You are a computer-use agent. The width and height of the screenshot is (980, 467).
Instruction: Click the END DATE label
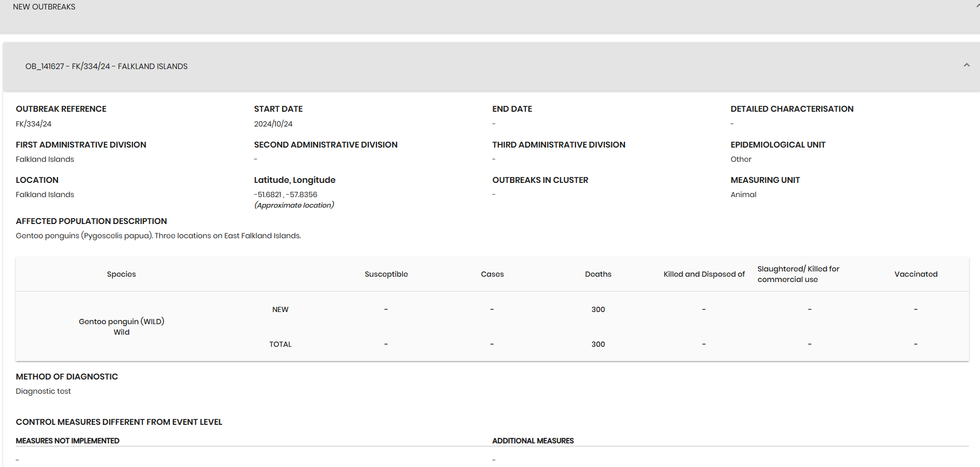(512, 109)
